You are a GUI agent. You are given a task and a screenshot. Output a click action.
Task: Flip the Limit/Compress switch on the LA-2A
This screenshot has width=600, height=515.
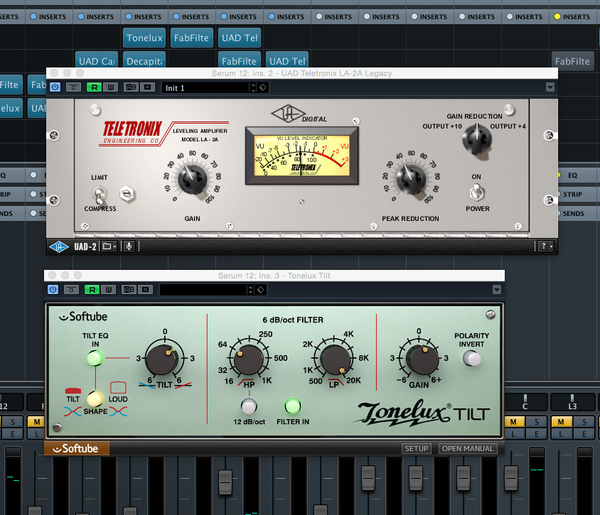[x=99, y=195]
